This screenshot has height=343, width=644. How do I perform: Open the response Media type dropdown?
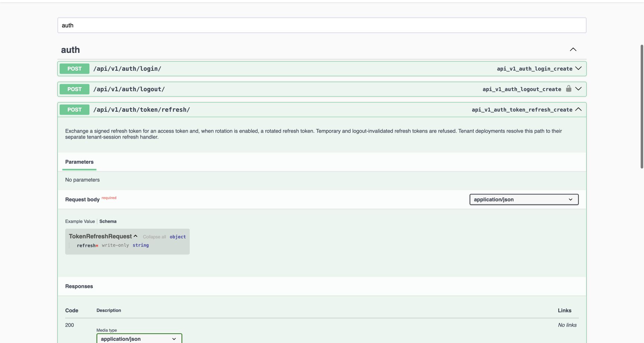139,339
